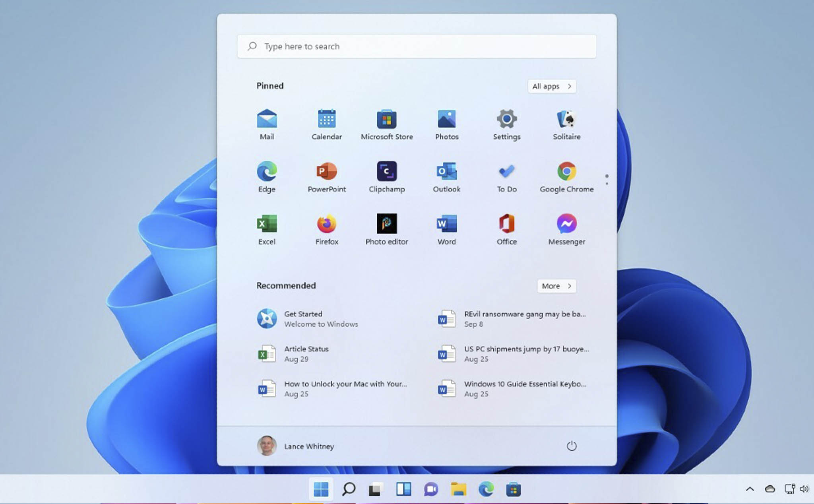This screenshot has width=814, height=504.
Task: Click the Recommended section heading
Action: (x=286, y=285)
